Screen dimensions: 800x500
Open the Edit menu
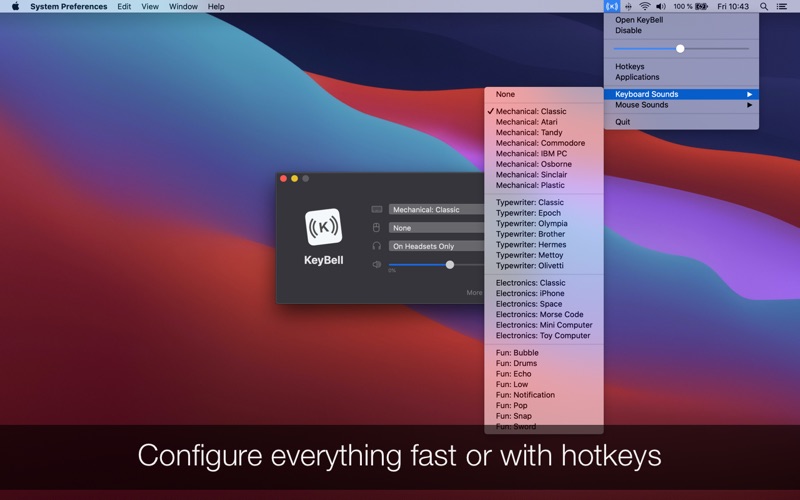tap(124, 7)
